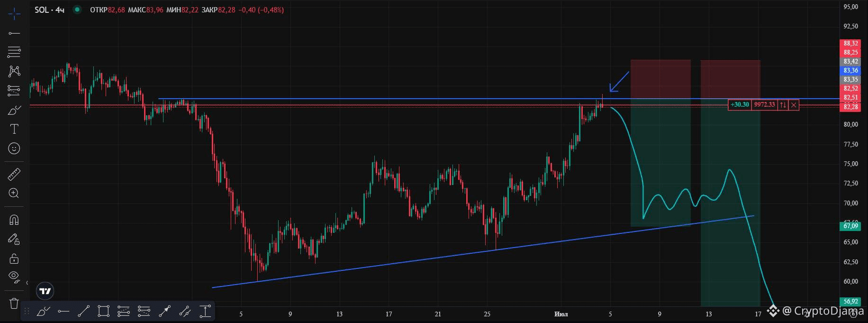This screenshot has height=323, width=868.
Task: Close the position with X button
Action: [794, 105]
